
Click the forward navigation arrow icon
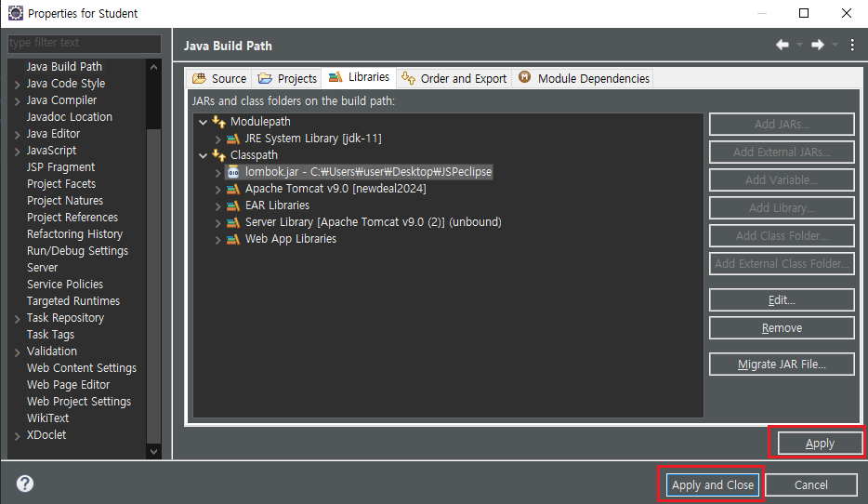pos(818,45)
